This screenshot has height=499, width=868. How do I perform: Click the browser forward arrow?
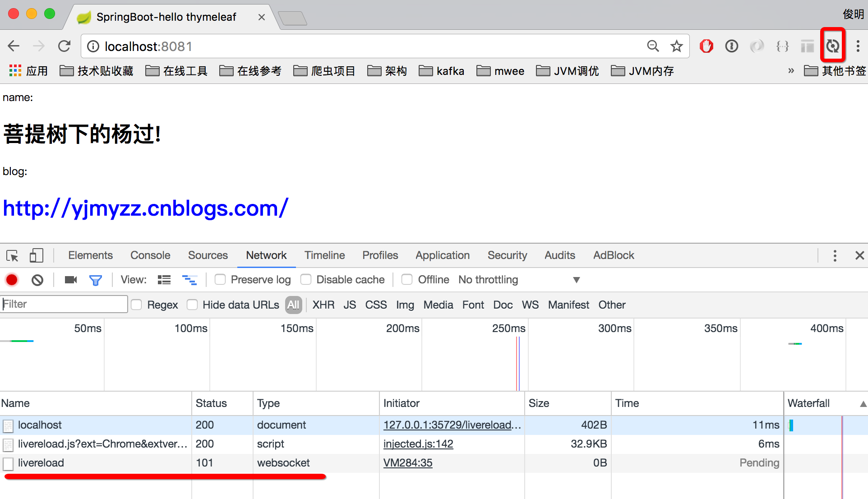click(x=39, y=46)
